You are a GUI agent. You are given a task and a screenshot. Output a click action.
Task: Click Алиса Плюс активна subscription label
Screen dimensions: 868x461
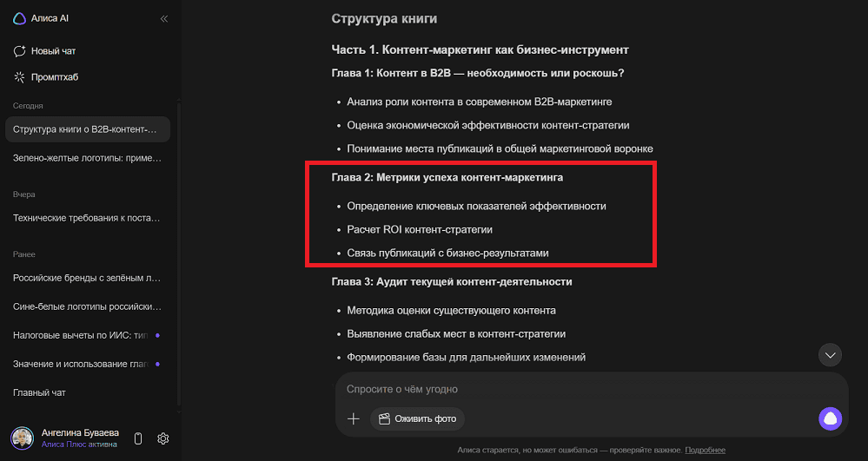tap(80, 445)
